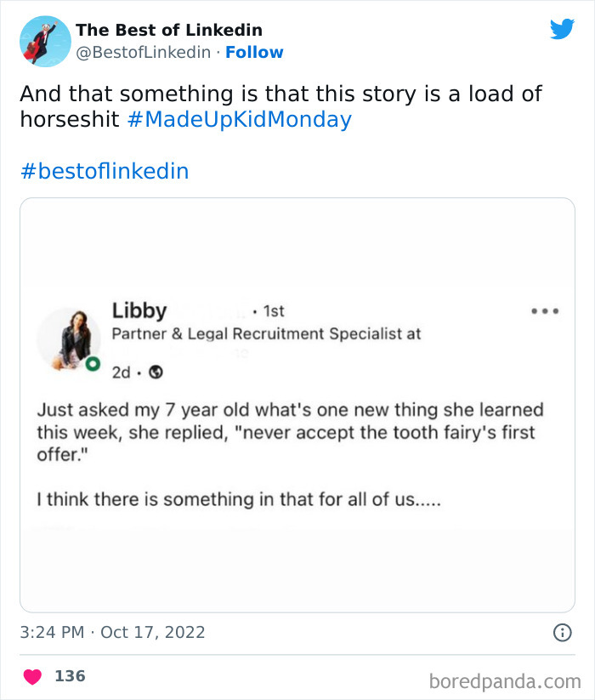This screenshot has height=700, width=595.
Task: Toggle the heart to unlike the tweet
Action: [x=31, y=675]
